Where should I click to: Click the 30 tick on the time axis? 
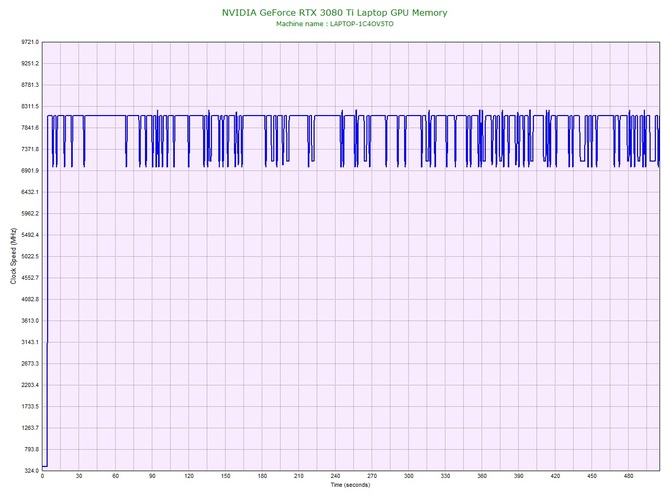pyautogui.click(x=79, y=476)
